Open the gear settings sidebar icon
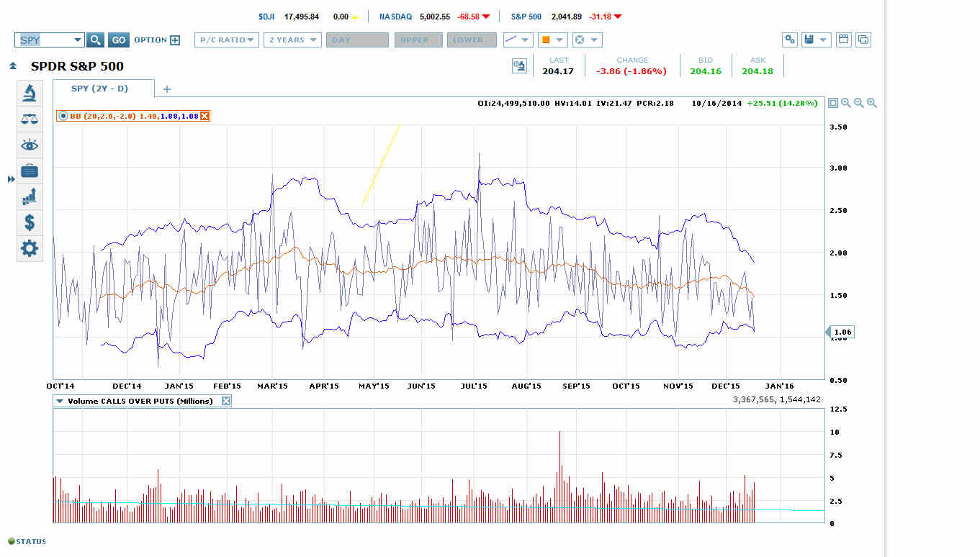 pos(30,249)
